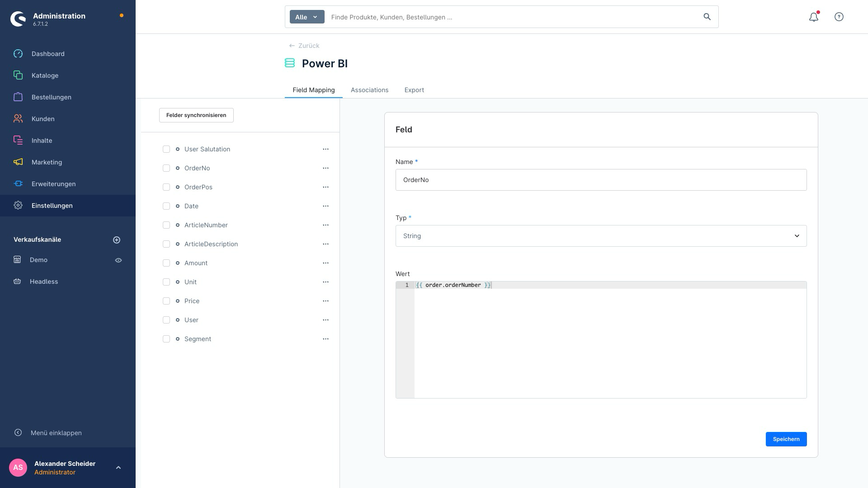Image resolution: width=868 pixels, height=488 pixels.
Task: Check the Unit checkbox
Action: [166, 282]
